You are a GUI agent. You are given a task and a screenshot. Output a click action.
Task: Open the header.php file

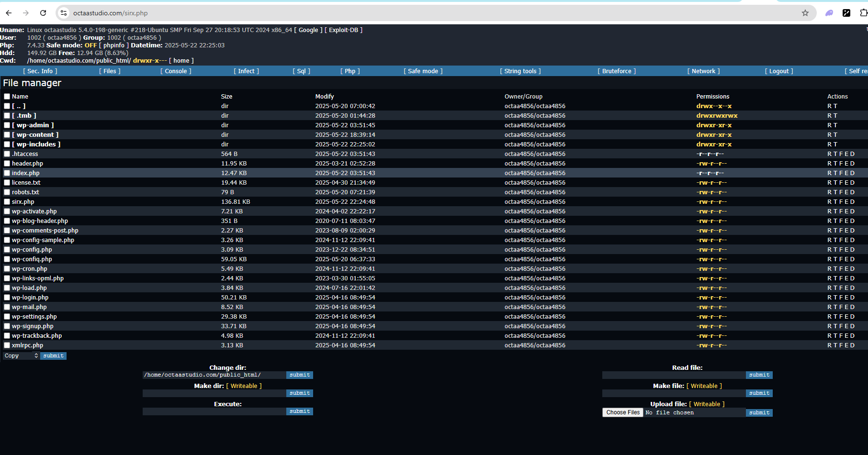click(27, 163)
